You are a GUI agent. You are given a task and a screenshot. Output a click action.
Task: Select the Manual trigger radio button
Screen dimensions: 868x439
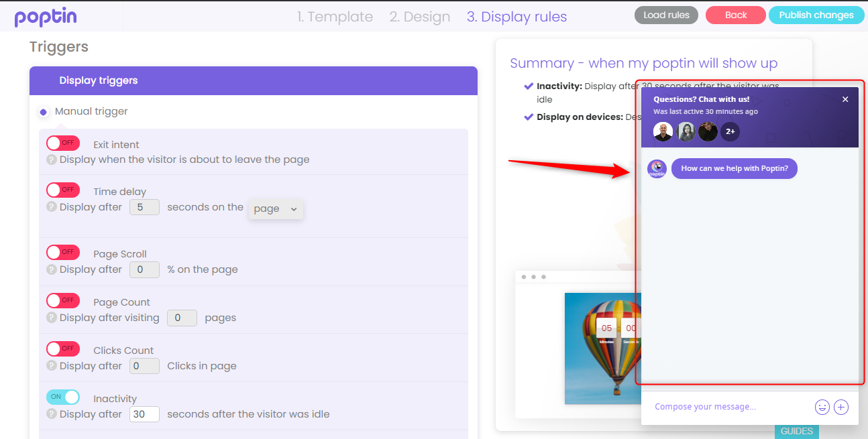click(x=44, y=112)
